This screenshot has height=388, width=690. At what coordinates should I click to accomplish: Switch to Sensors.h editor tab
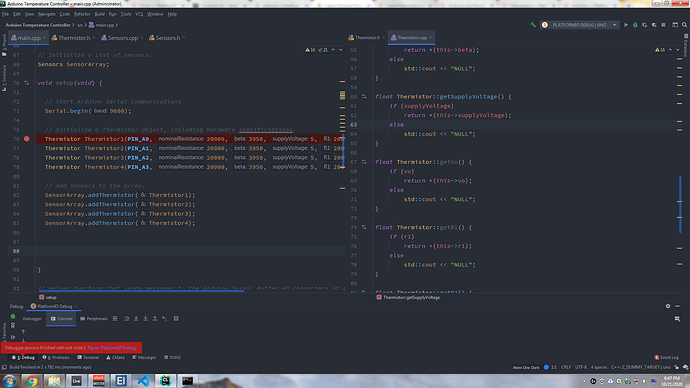click(x=168, y=38)
